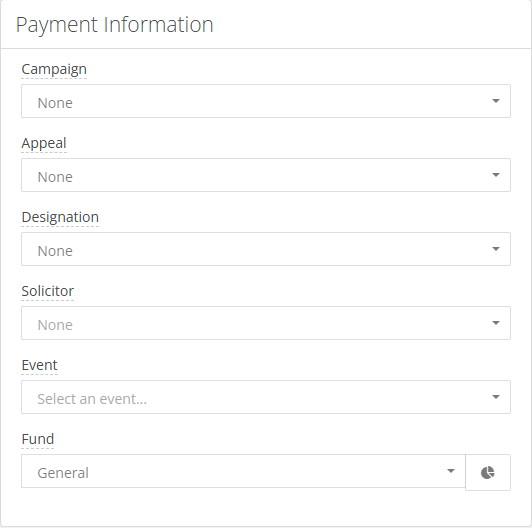
Task: Click the Designation field's caret arrow
Action: [496, 249]
